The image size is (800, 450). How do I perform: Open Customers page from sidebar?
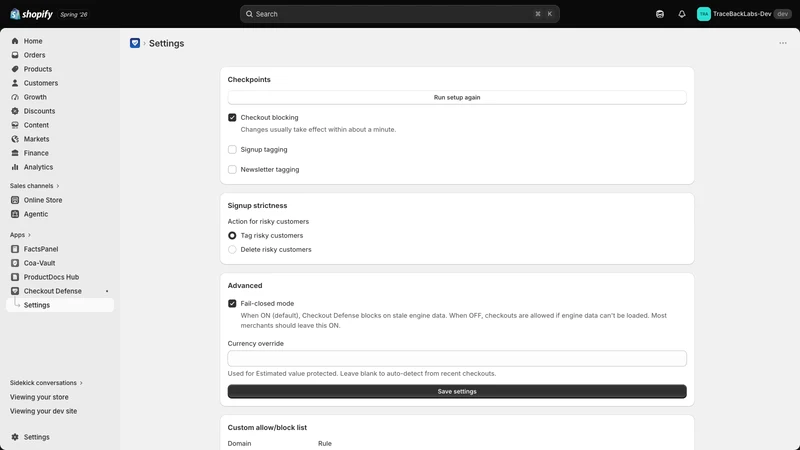point(41,83)
